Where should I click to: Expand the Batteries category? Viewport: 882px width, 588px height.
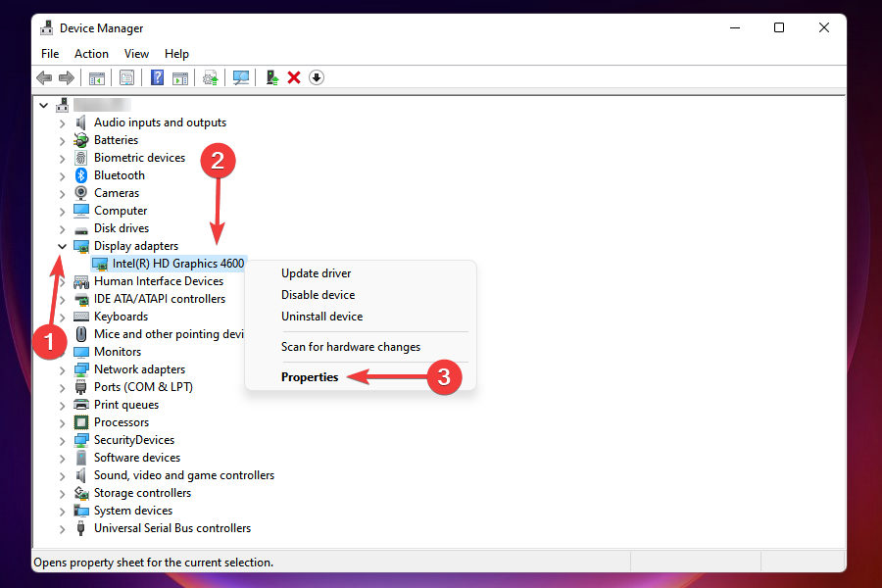click(x=62, y=141)
